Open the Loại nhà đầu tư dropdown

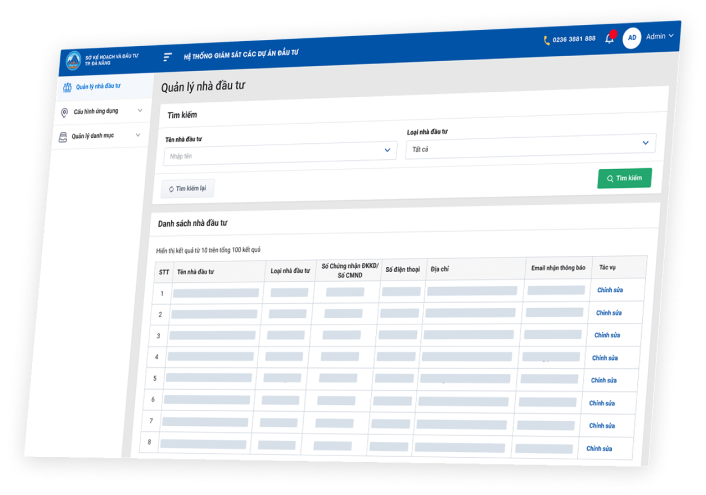645,143
